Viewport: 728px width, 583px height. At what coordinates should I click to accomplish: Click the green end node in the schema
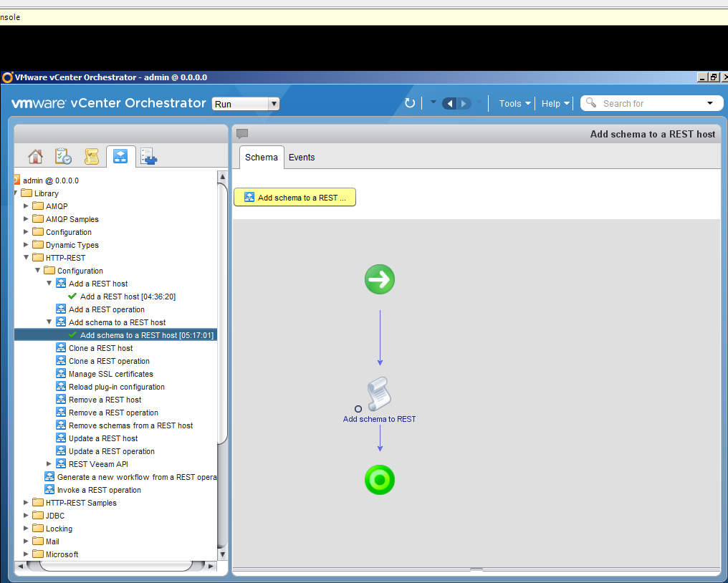pos(379,480)
